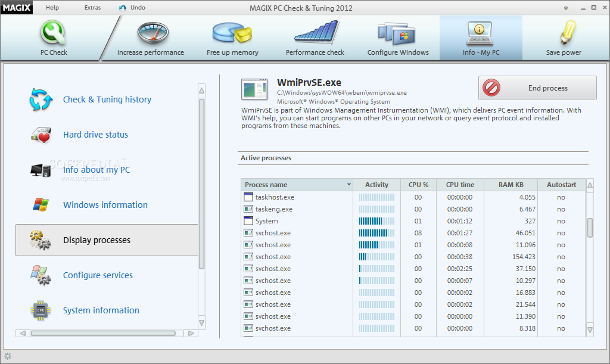Click the small dot icon in title bar

click(566, 8)
